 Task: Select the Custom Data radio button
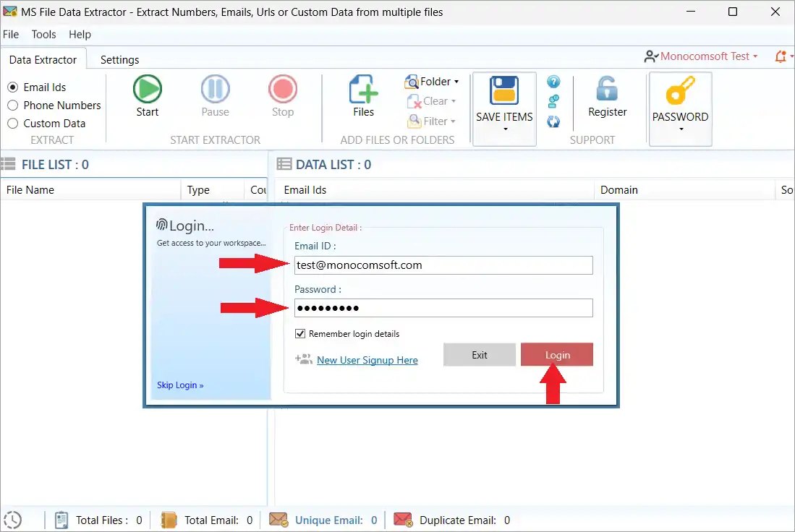13,123
